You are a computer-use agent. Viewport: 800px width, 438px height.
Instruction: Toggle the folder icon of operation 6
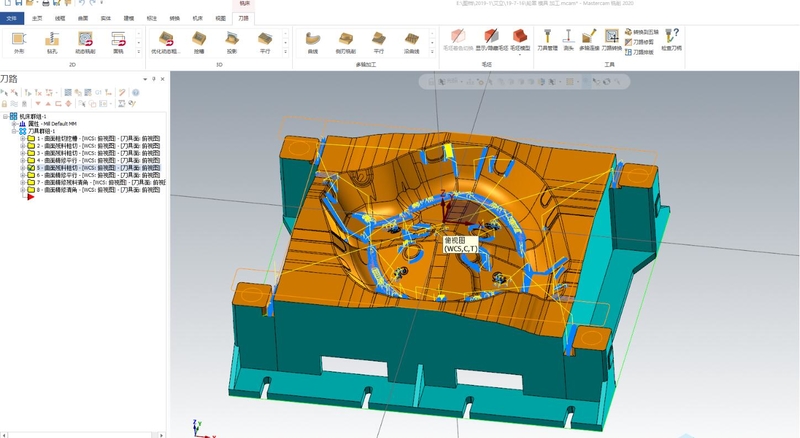(31, 175)
